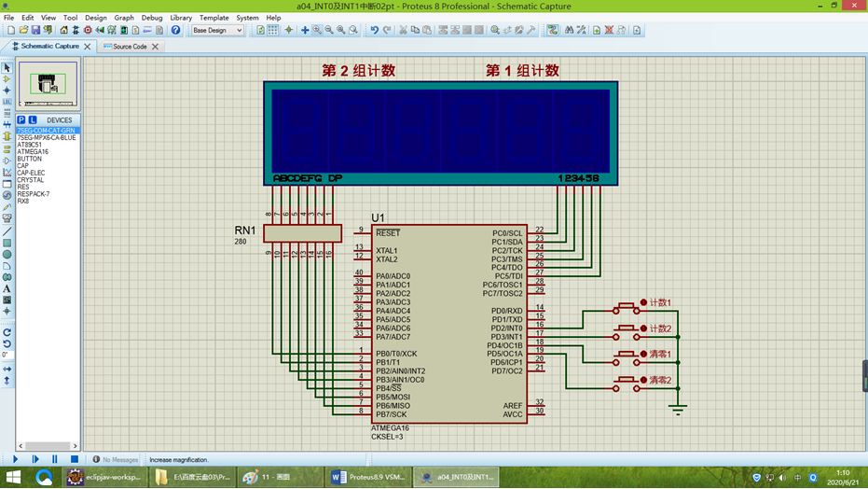
Task: Pause the simulation
Action: point(55,459)
